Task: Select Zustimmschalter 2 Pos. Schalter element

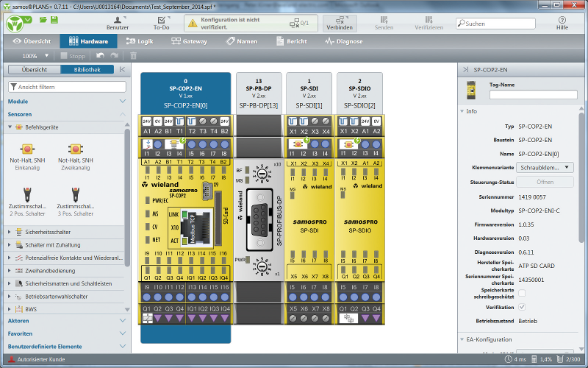Action: [27, 202]
